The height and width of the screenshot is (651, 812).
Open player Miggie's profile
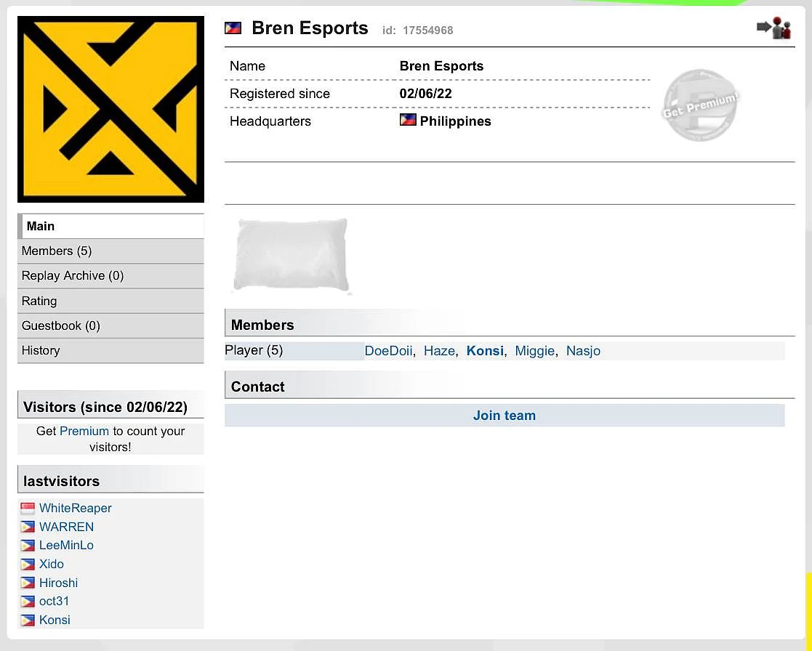534,351
